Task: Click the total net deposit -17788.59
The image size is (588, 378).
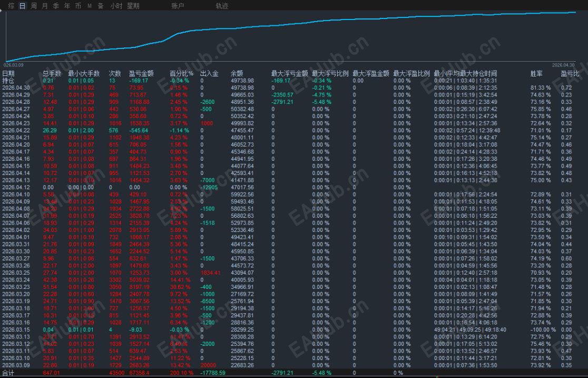Action: (213, 373)
